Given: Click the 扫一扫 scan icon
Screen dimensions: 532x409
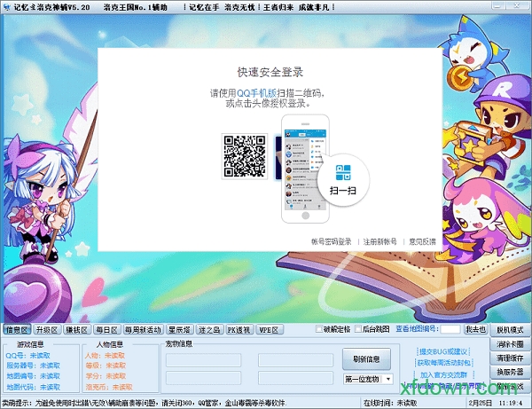Looking at the screenshot, I should pyautogui.click(x=343, y=172).
